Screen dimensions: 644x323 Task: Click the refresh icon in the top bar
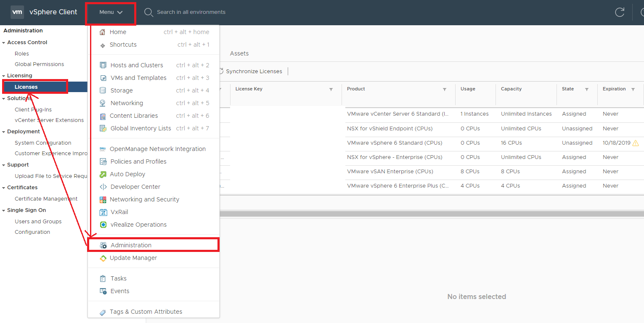click(620, 12)
